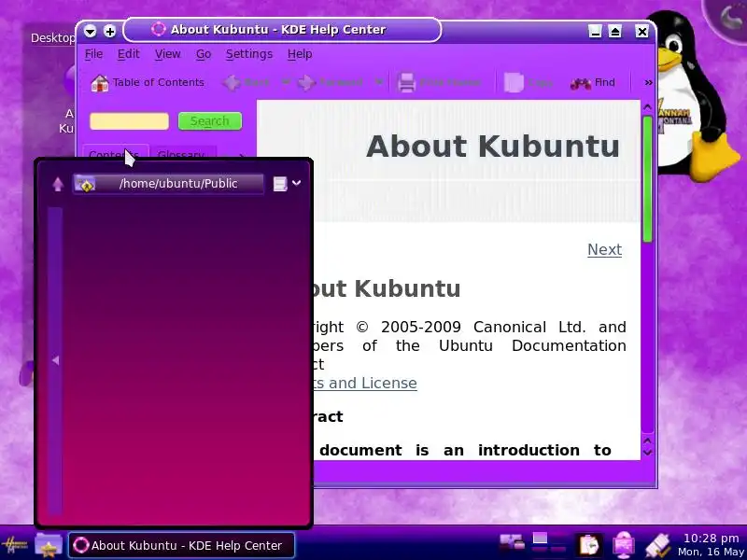The height and width of the screenshot is (560, 747).
Task: Click the Desktop folder view label
Action: click(x=52, y=37)
